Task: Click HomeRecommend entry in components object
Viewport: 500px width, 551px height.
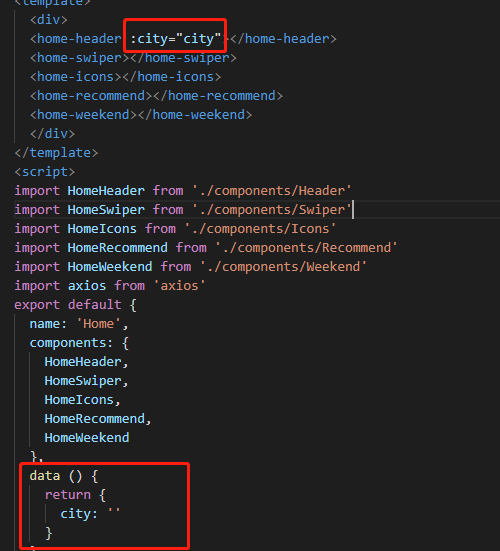Action: click(x=95, y=418)
